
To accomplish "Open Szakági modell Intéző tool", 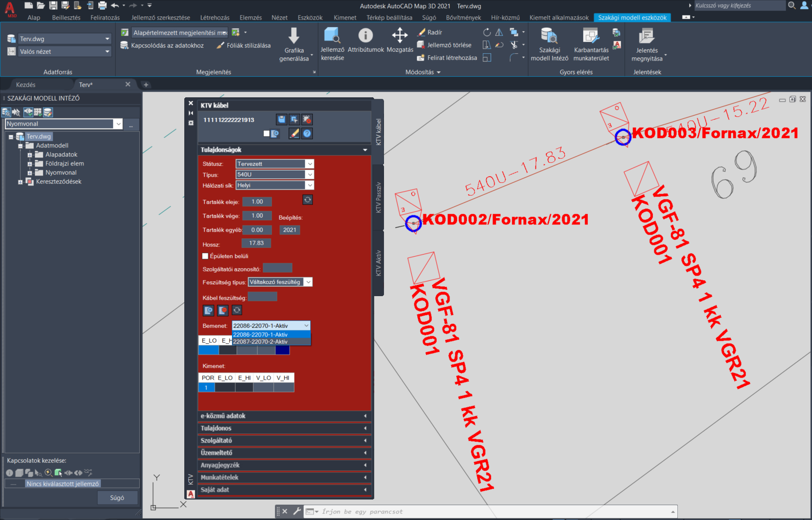I will click(549, 35).
